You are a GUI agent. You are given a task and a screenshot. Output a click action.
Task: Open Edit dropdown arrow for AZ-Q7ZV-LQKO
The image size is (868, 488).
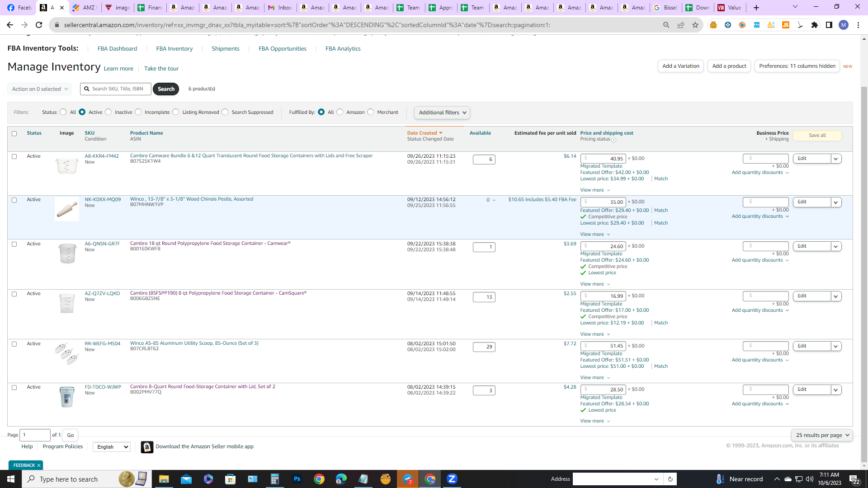[836, 296]
